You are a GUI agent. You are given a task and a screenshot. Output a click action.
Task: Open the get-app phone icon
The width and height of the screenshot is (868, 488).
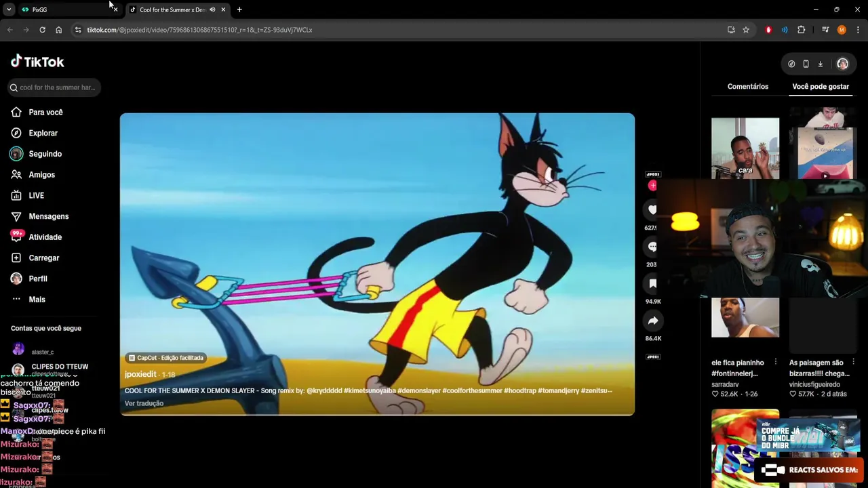point(806,64)
